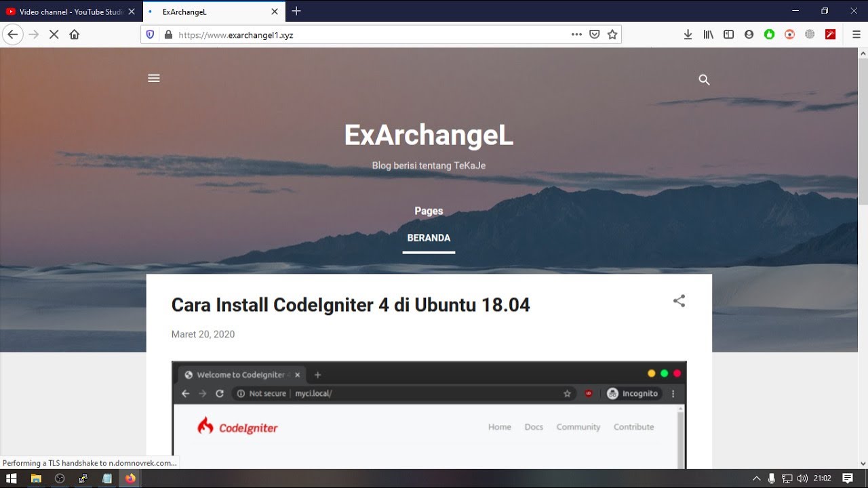Screen dimensions: 868x488
Task: Share the CodeIgniter post
Action: [679, 301]
